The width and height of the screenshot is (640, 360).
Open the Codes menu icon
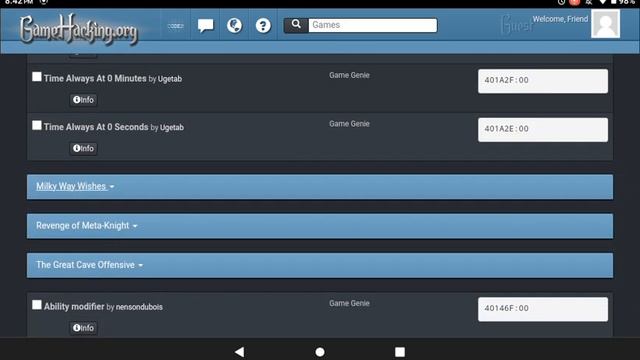pos(176,26)
